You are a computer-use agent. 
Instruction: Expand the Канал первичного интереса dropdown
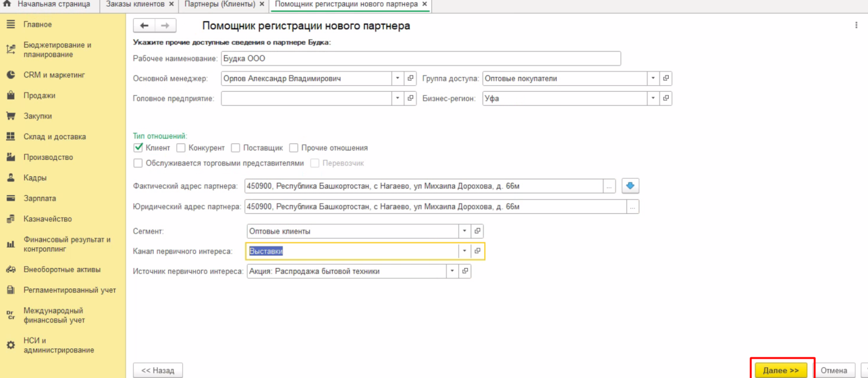[x=465, y=251]
